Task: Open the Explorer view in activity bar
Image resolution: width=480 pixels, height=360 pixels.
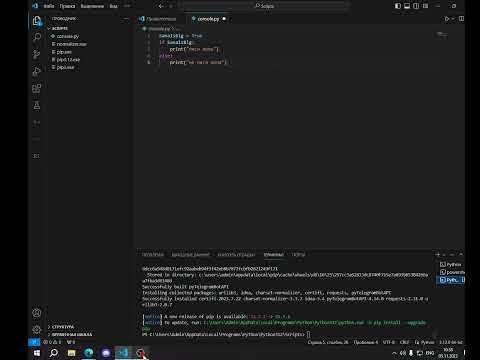Action: point(37,21)
